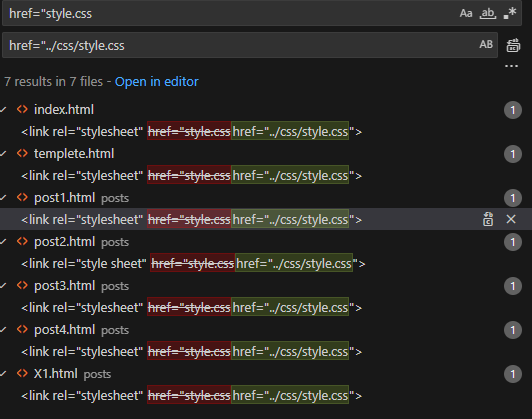The image size is (532, 419).
Task: Collapse the index.html result group
Action: click(x=3, y=110)
